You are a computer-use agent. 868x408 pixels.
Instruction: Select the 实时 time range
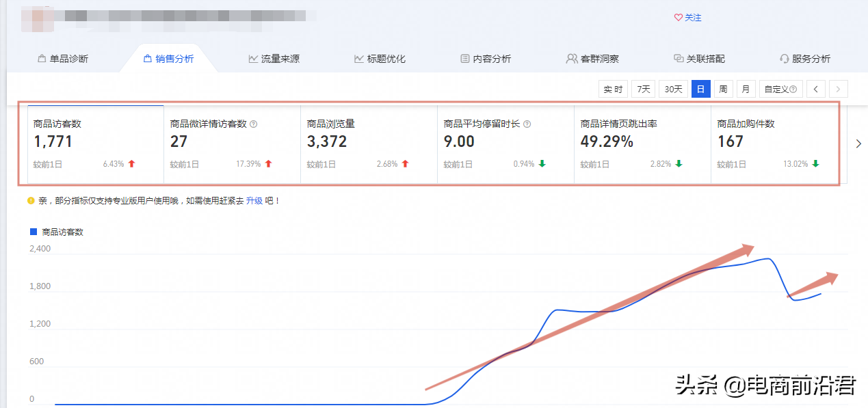(613, 89)
